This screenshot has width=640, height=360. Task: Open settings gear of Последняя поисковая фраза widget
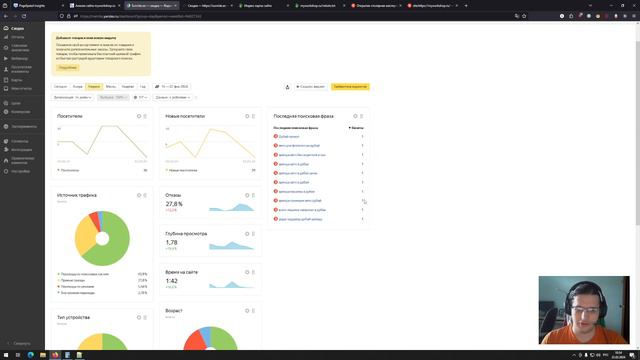tap(355, 116)
